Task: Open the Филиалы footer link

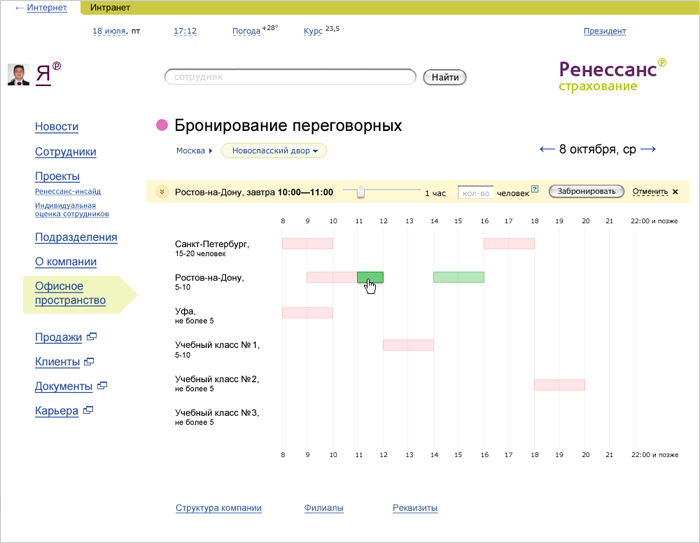Action: [324, 508]
